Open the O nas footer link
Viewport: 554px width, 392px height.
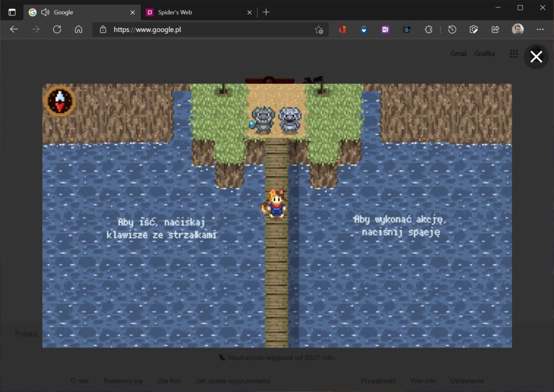[79, 381]
